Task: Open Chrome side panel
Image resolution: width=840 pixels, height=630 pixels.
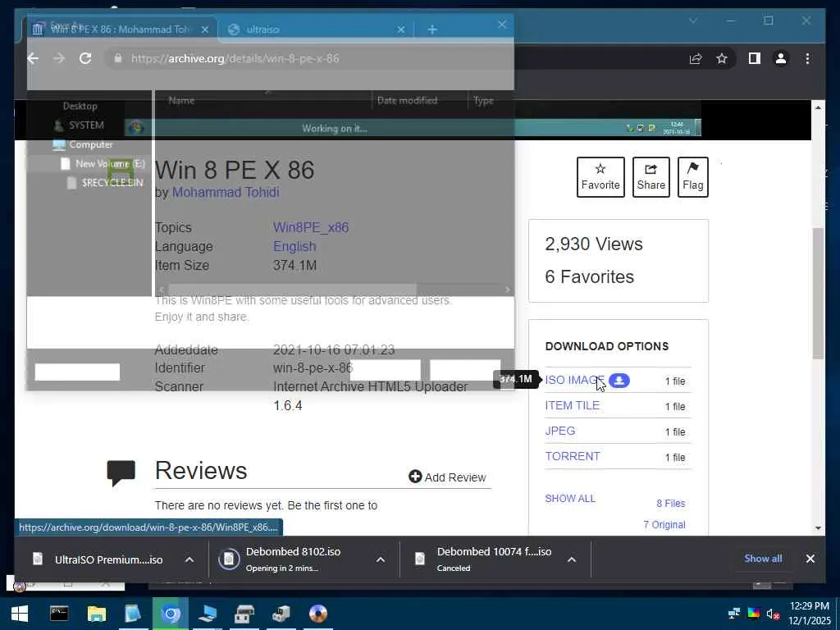Action: tap(755, 58)
